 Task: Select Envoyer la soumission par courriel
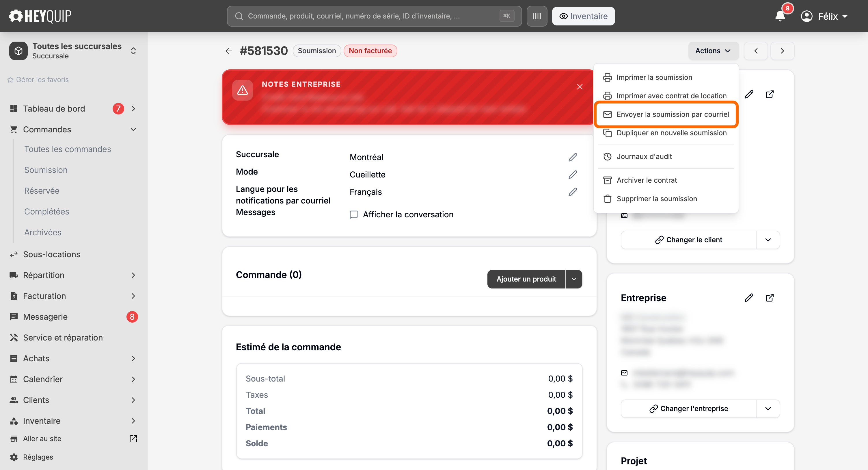666,114
